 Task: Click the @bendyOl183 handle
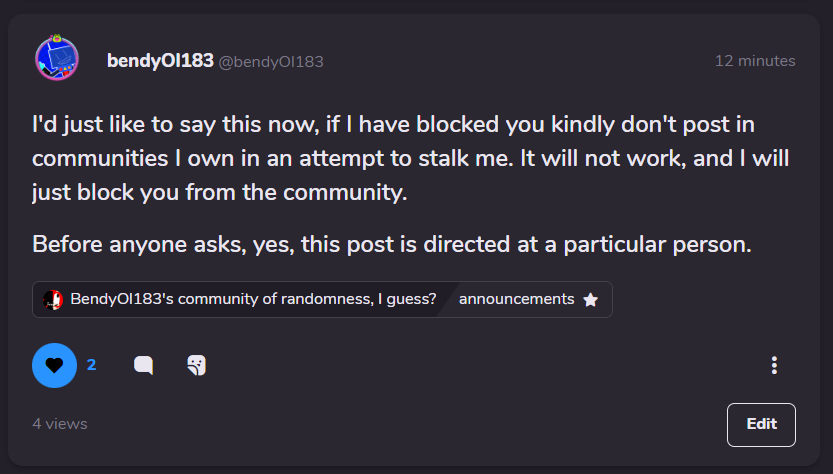271,62
